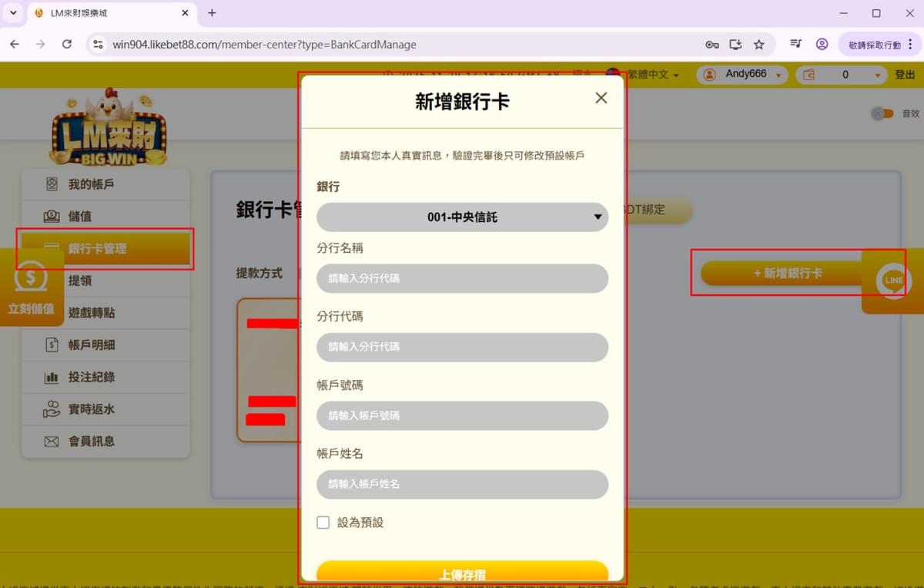Check the 設為預設 checkbox
The height and width of the screenshot is (588, 924).
tap(323, 522)
